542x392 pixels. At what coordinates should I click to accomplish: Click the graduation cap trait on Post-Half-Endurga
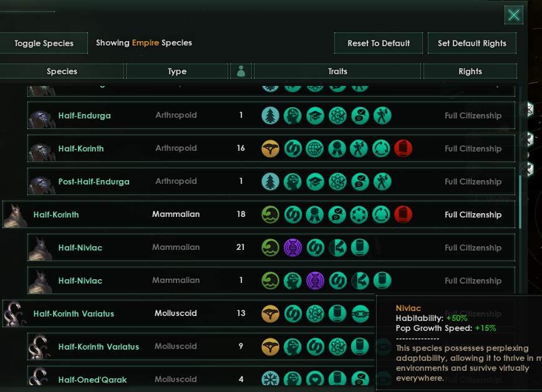click(x=315, y=181)
